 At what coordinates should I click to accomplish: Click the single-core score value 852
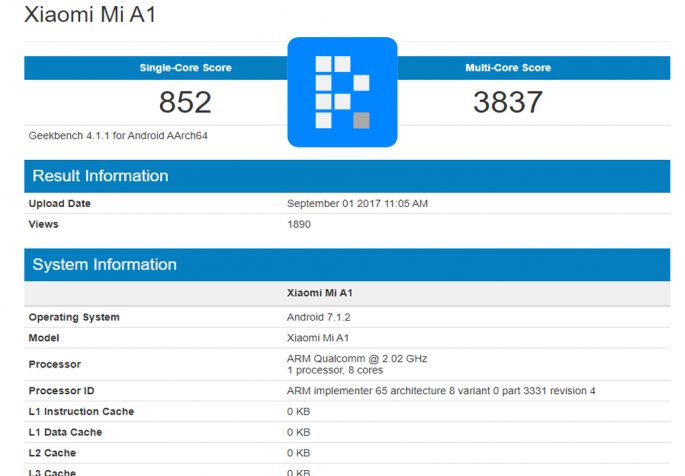[185, 102]
